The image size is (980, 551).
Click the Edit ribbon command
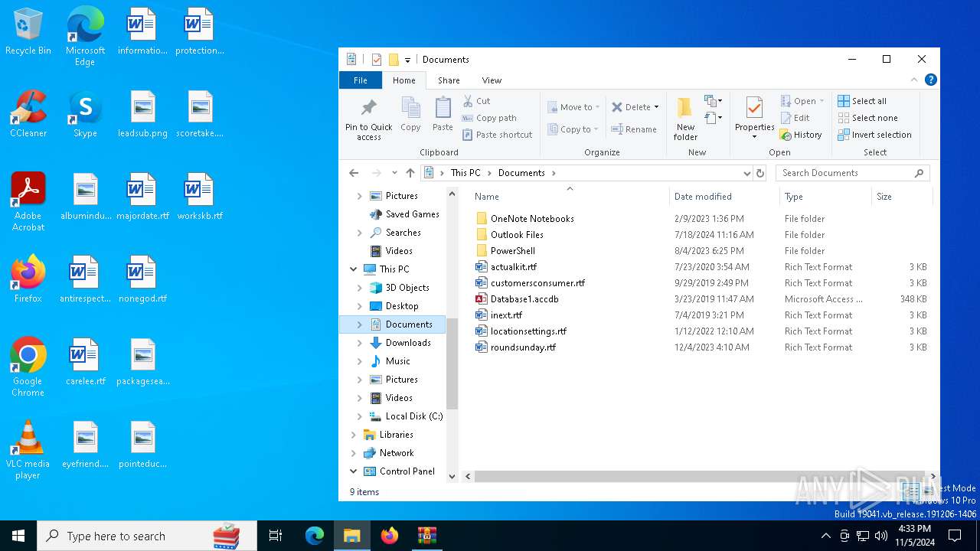click(795, 118)
